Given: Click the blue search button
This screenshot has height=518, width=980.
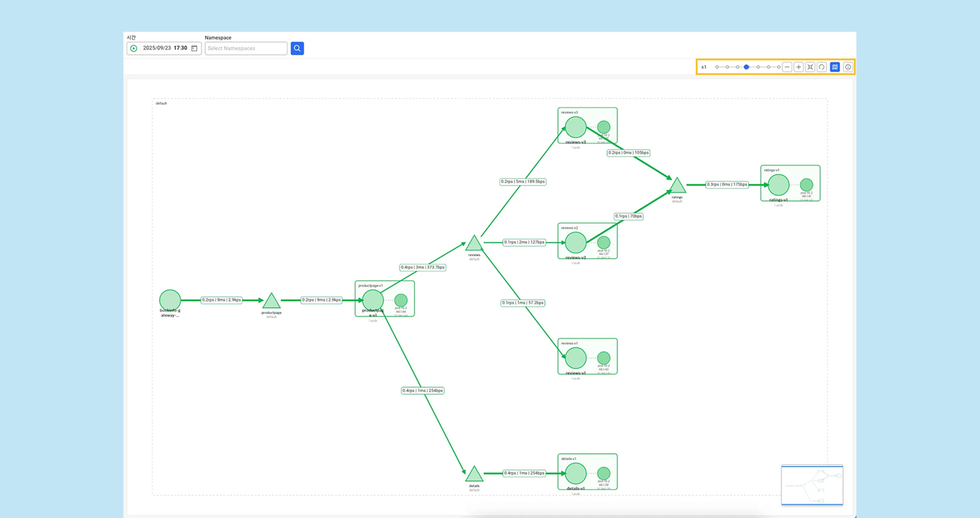Looking at the screenshot, I should tap(297, 48).
